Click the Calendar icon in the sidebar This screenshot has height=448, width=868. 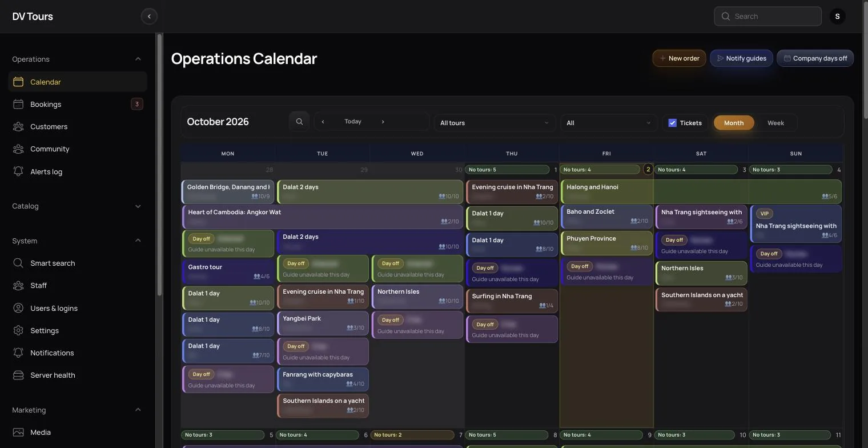tap(18, 82)
